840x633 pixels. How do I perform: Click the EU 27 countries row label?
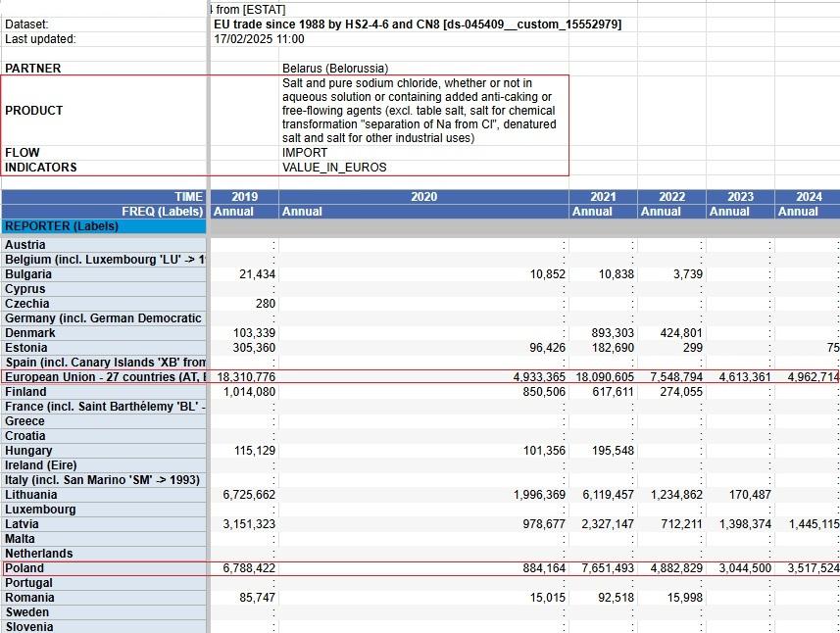(104, 377)
